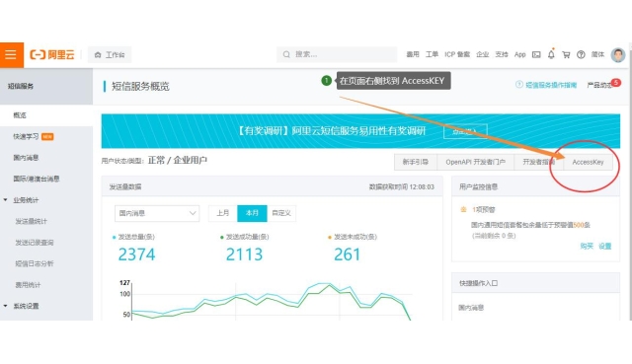Click the circle icon beside 短信服务操作指南
The height and width of the screenshot is (364, 632).
tap(519, 85)
